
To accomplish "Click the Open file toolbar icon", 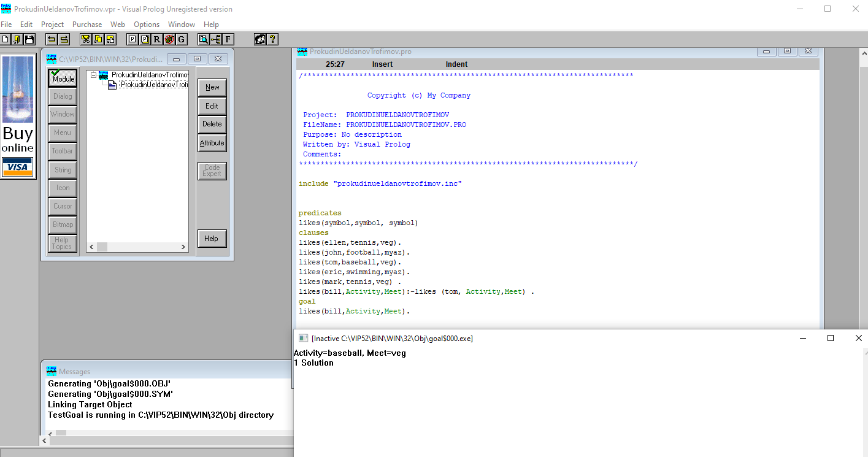I will [x=17, y=39].
